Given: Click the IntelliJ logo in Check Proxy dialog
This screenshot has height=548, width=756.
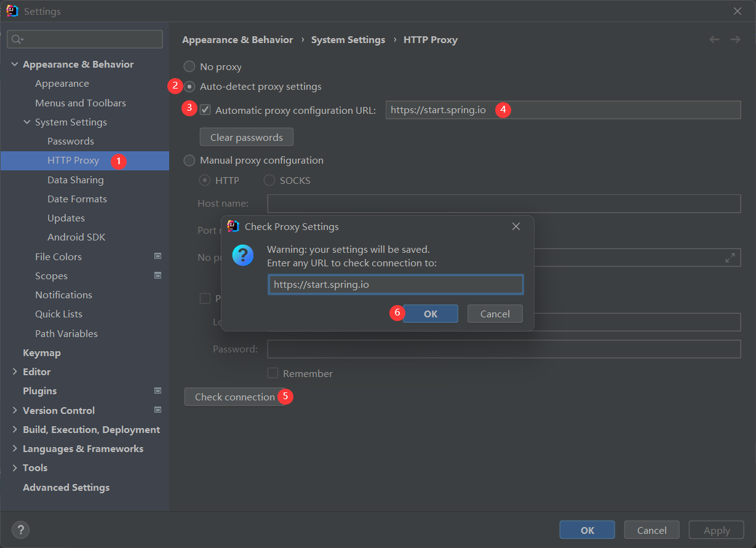Looking at the screenshot, I should click(233, 226).
